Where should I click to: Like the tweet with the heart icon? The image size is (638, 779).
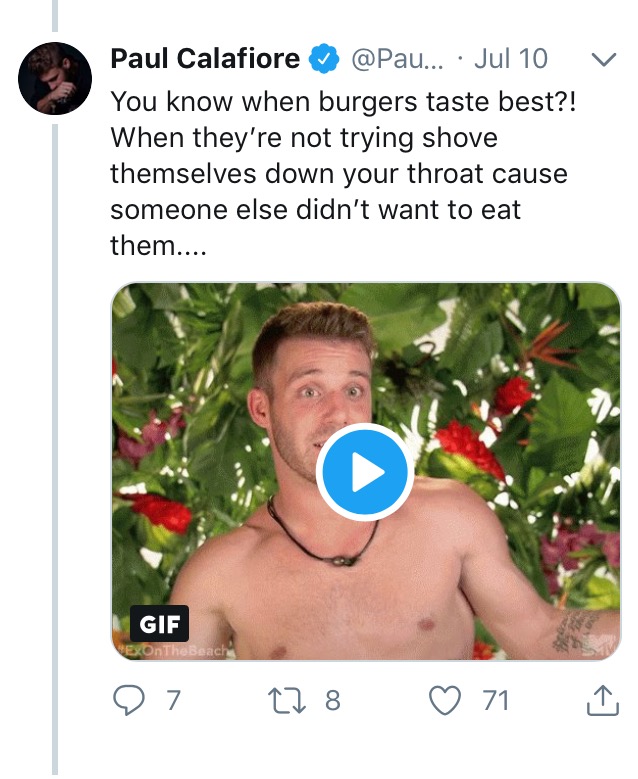(x=445, y=701)
